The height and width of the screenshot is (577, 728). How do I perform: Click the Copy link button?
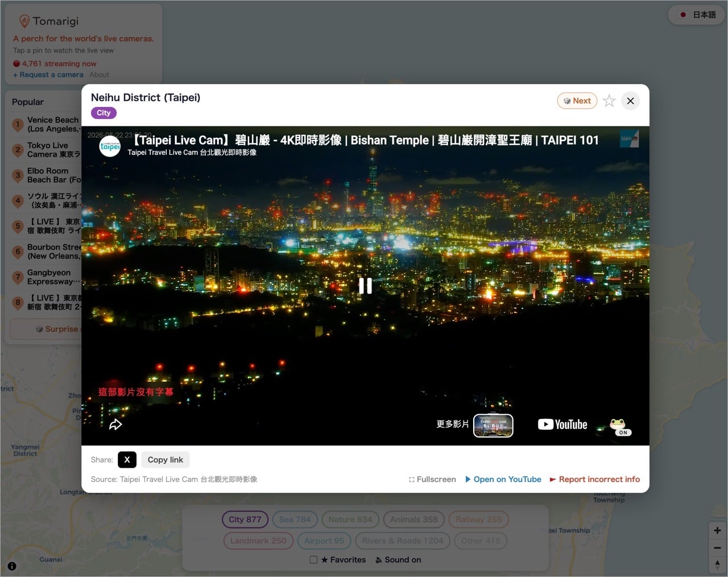pyautogui.click(x=166, y=460)
